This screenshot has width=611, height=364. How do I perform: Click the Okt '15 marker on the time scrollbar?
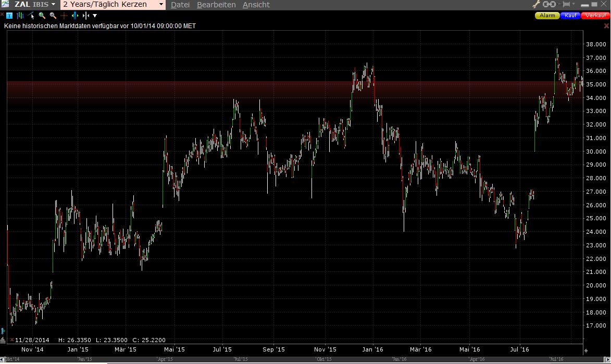click(324, 359)
